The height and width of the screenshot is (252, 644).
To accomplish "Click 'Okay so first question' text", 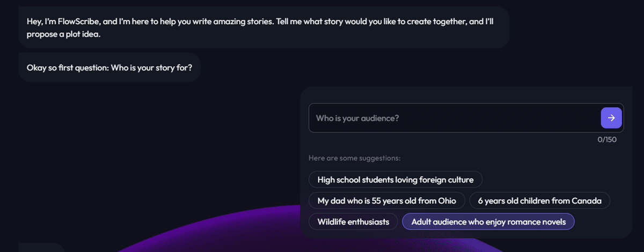I will [68, 68].
